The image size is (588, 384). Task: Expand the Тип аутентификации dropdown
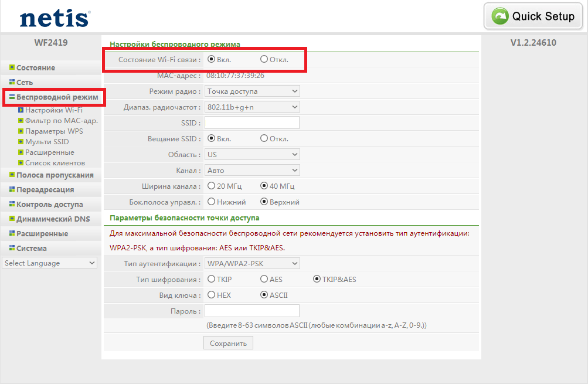coord(252,263)
